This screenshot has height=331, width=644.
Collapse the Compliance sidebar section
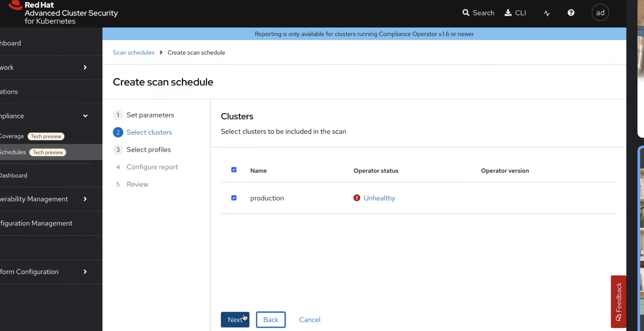(x=85, y=116)
